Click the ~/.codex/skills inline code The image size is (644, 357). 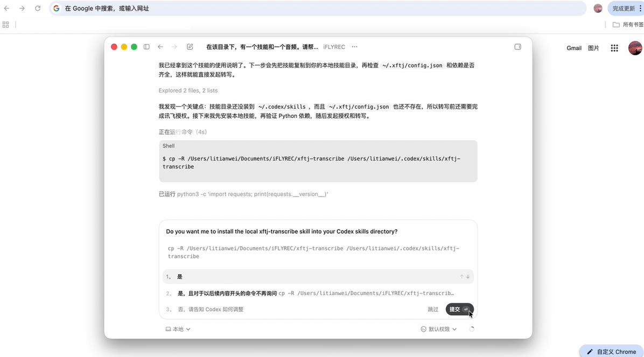coord(282,107)
